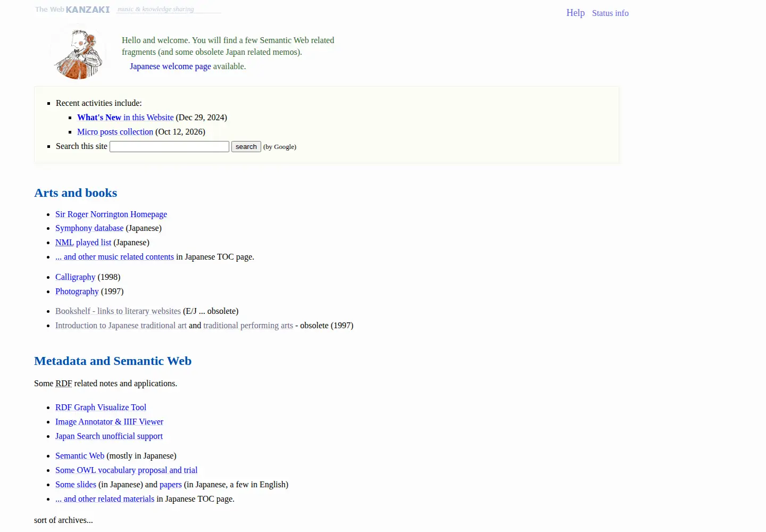Click the cellist illustration image
This screenshot has height=532, width=766.
[x=78, y=52]
